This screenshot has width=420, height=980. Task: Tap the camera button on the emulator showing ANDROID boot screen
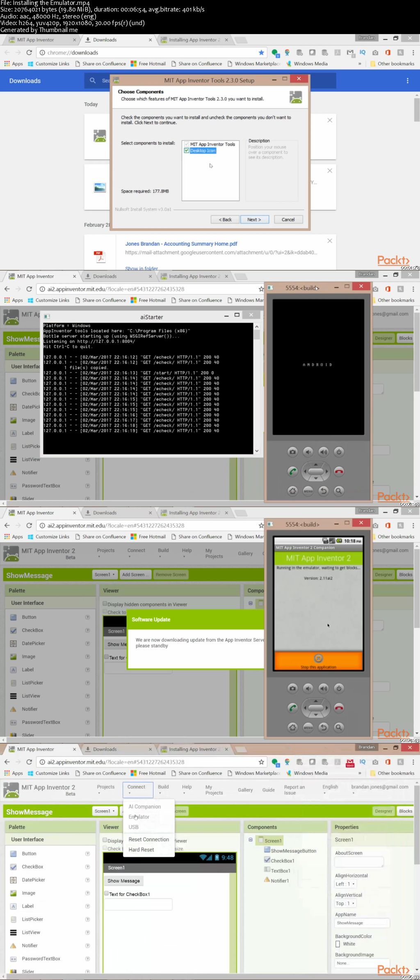coord(292,452)
